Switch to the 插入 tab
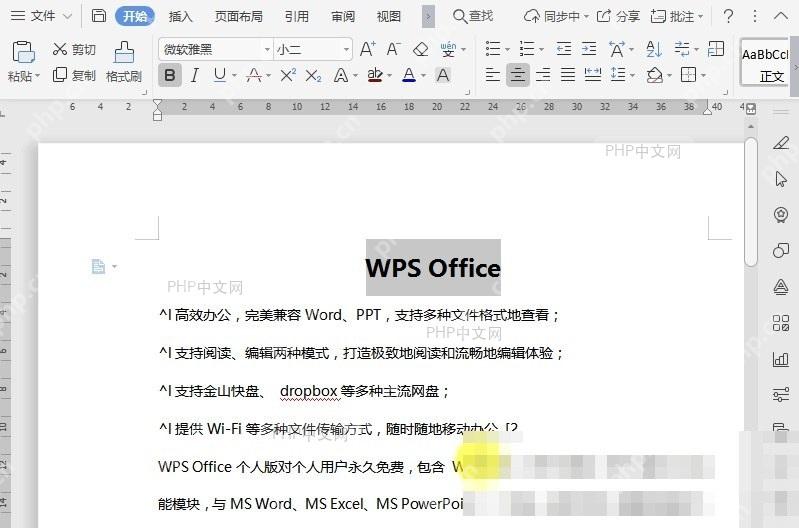This screenshot has height=528, width=799. (180, 16)
